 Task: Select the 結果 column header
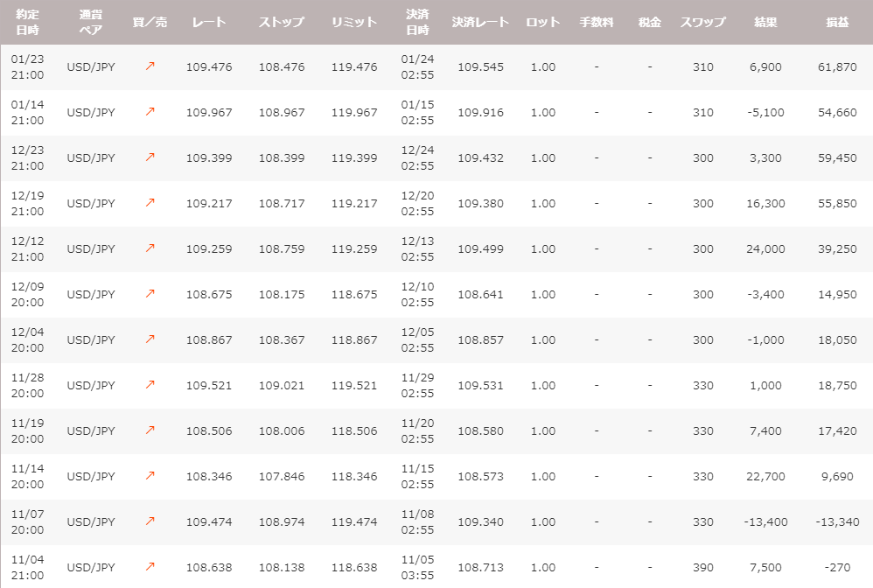point(765,22)
